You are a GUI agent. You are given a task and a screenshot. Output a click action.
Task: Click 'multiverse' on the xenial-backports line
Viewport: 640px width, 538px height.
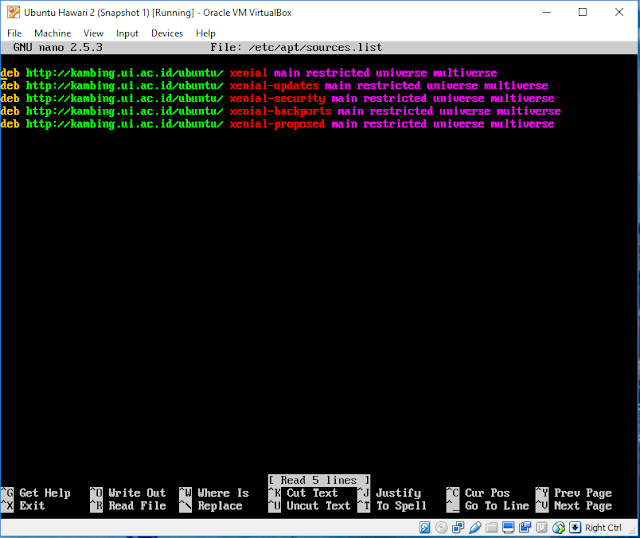click(529, 111)
